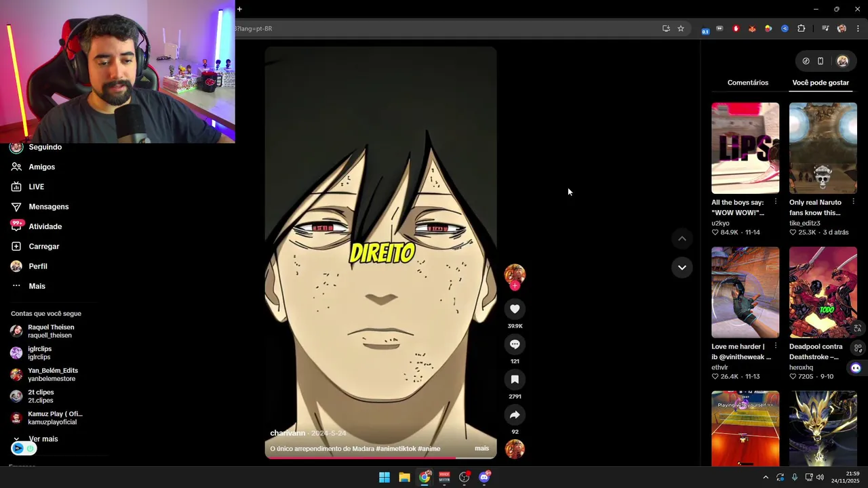Save the video with the bookmark icon
868x488 pixels.
515,380
